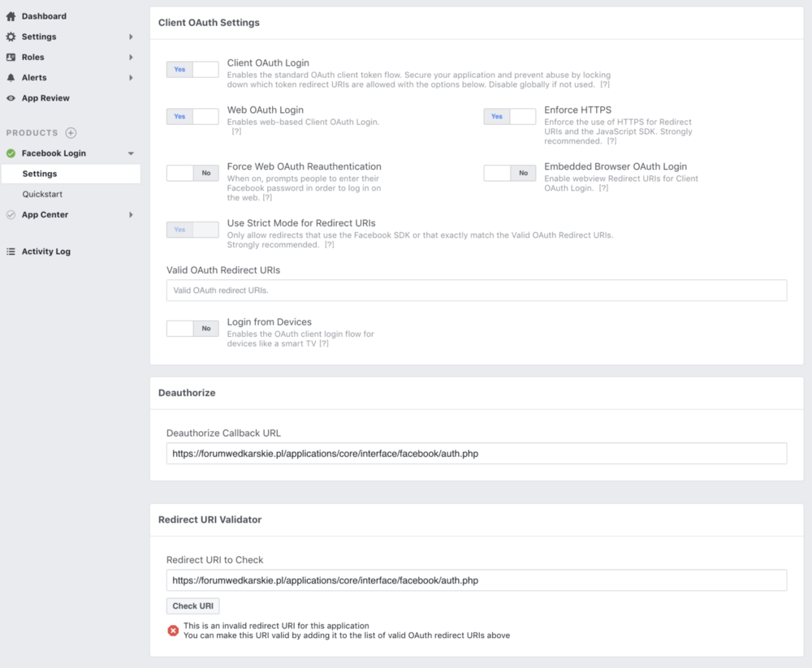Open Dashboard in the sidebar

(x=44, y=16)
